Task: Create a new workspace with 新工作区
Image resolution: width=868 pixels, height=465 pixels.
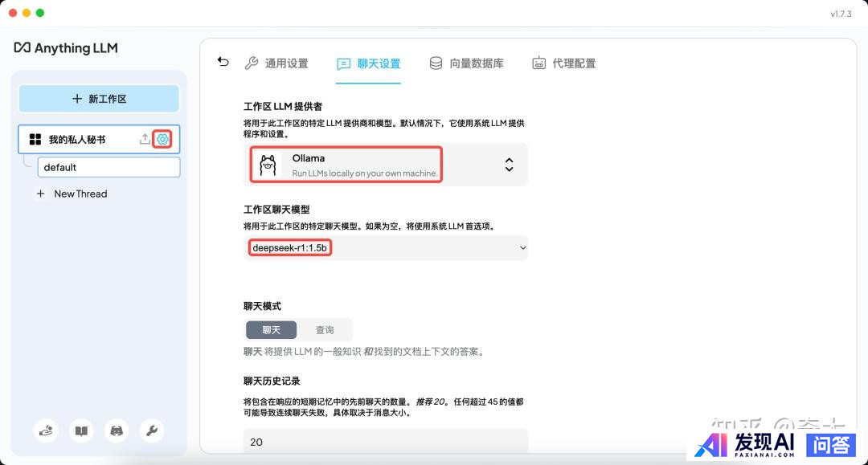Action: (x=99, y=99)
